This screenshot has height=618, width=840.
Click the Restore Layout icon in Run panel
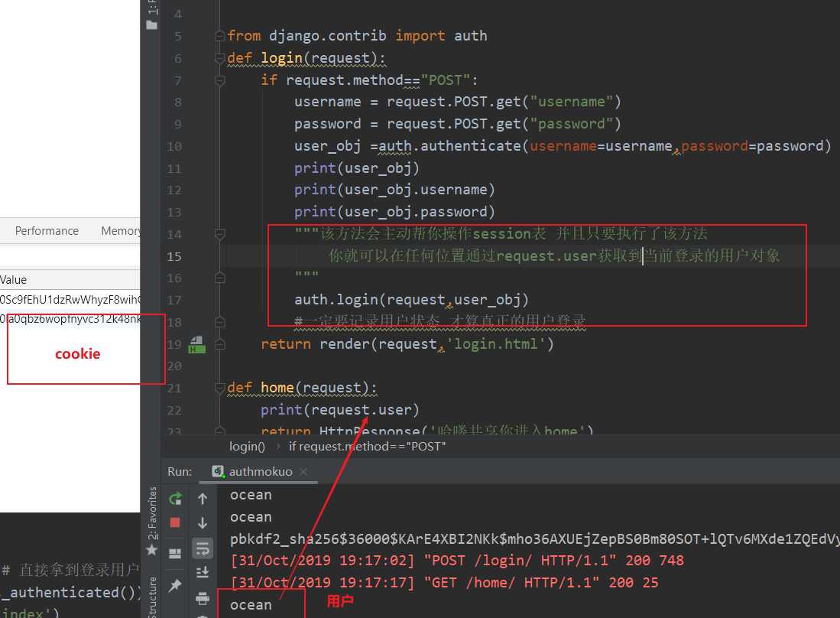click(x=175, y=552)
